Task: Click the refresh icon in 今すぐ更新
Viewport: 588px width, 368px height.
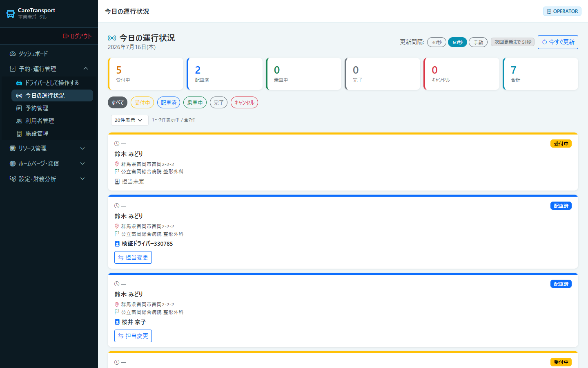Action: 544,42
